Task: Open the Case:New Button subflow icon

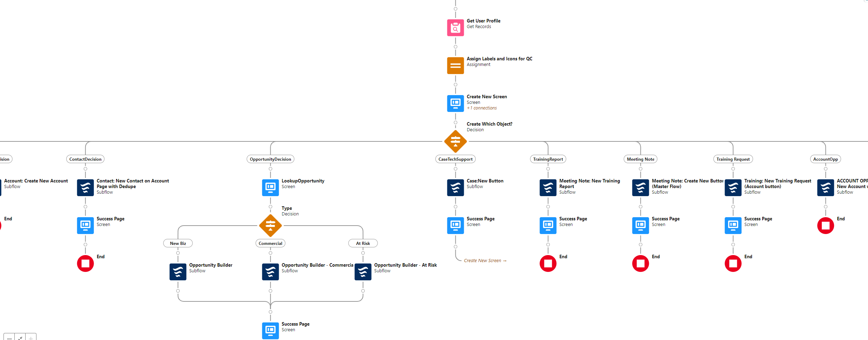Action: [x=455, y=188]
